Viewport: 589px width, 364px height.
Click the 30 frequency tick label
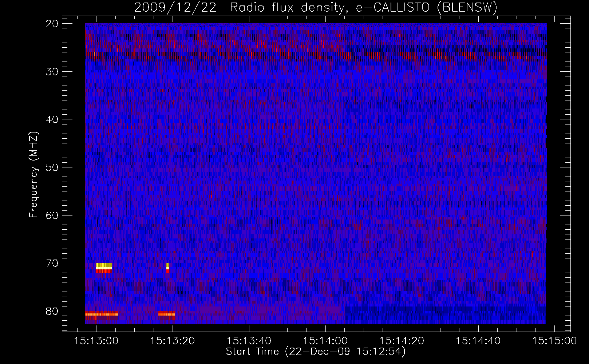[x=52, y=72]
